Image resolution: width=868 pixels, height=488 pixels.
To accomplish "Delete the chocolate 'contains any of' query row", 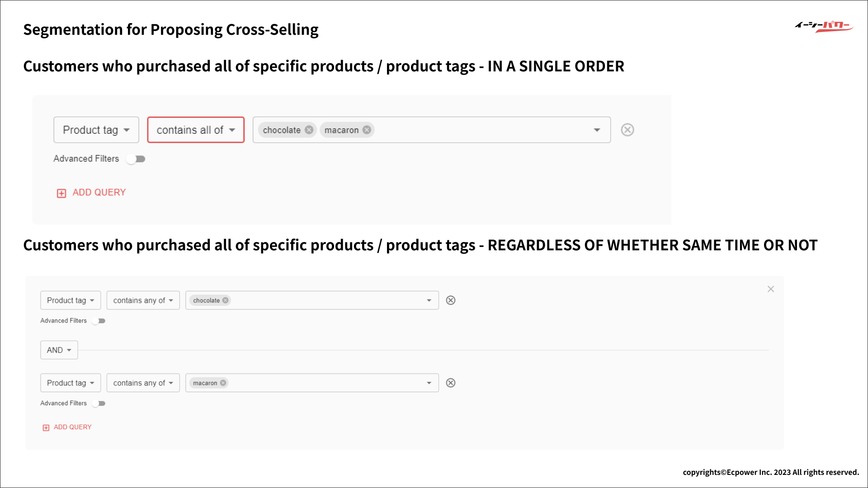I will pos(450,300).
